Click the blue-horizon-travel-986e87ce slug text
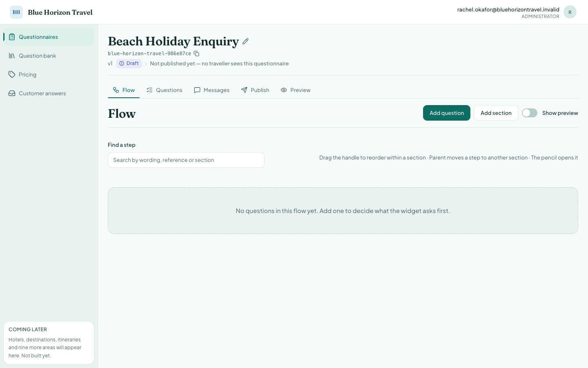 point(149,54)
